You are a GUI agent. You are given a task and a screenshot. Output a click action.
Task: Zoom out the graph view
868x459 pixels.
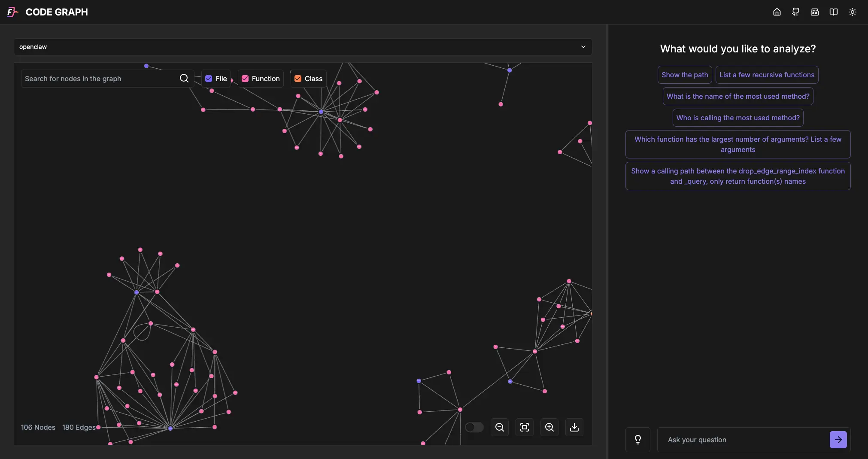[499, 427]
